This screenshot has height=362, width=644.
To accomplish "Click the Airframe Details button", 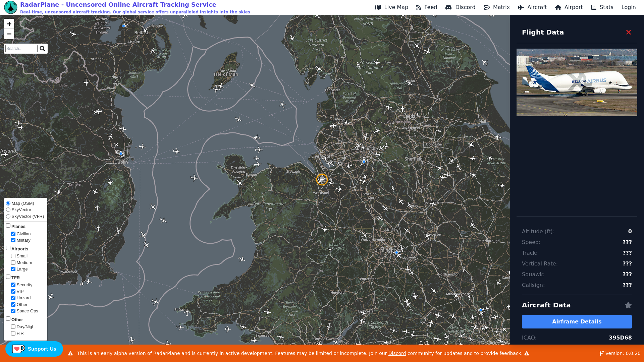I will tap(577, 322).
